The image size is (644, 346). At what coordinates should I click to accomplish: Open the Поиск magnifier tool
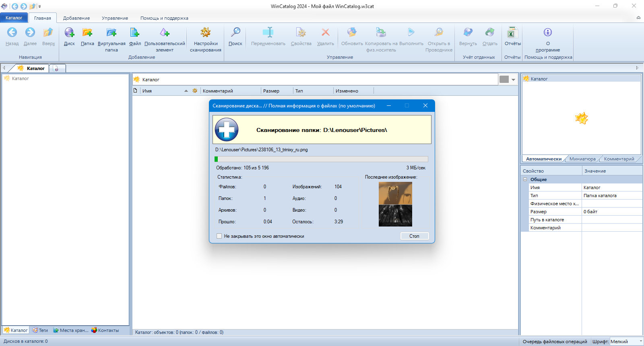point(235,33)
